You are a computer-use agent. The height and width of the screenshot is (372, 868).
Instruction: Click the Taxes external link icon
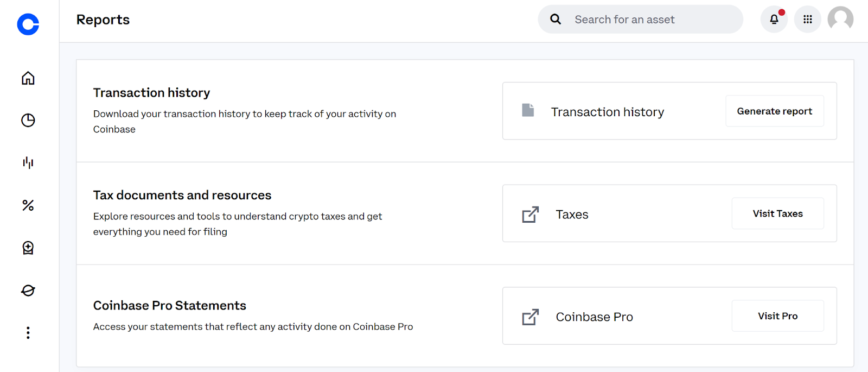click(x=531, y=215)
